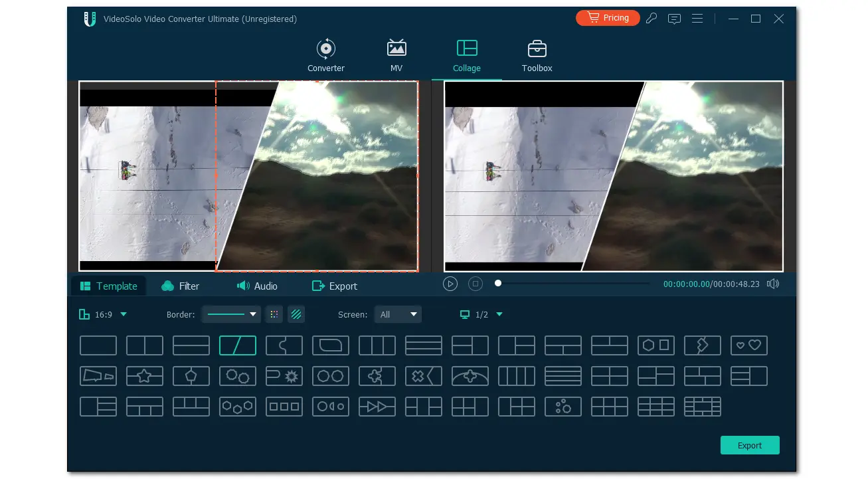Screen dimensions: 868x479
Task: Play the collage preview
Action: 450,284
